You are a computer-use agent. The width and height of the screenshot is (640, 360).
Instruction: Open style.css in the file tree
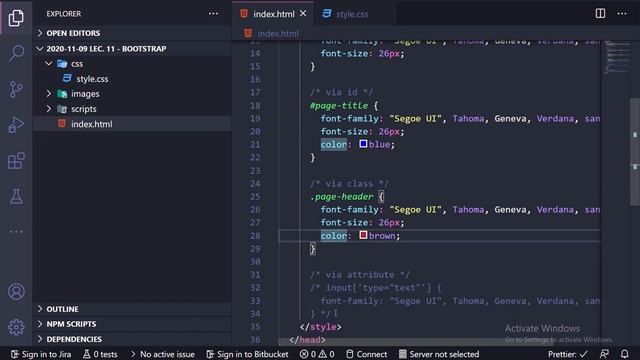[x=132, y=79]
